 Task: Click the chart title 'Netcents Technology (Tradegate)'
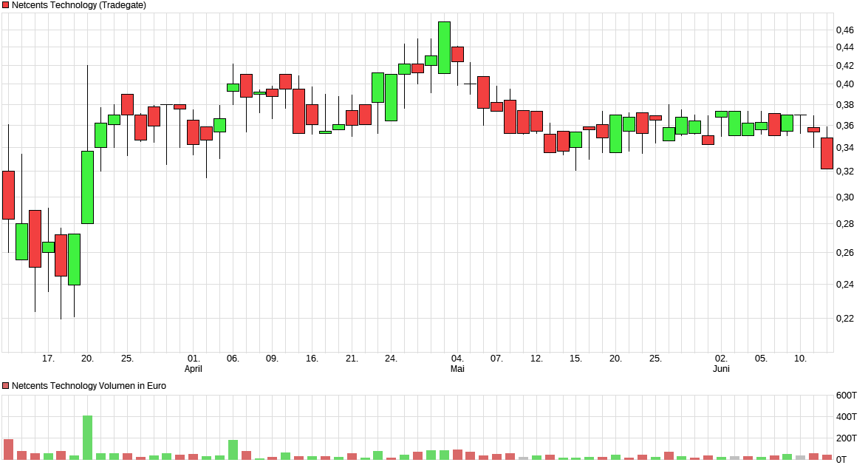79,5
